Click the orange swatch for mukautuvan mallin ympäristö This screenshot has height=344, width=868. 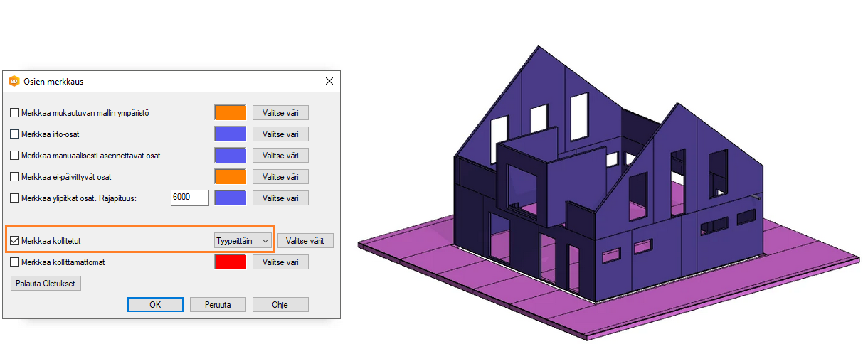(x=230, y=113)
